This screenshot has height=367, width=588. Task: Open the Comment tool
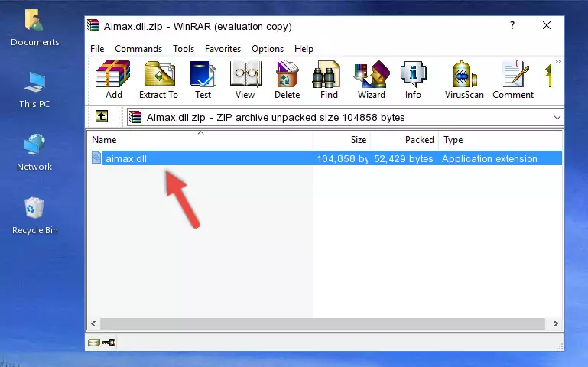pos(513,80)
